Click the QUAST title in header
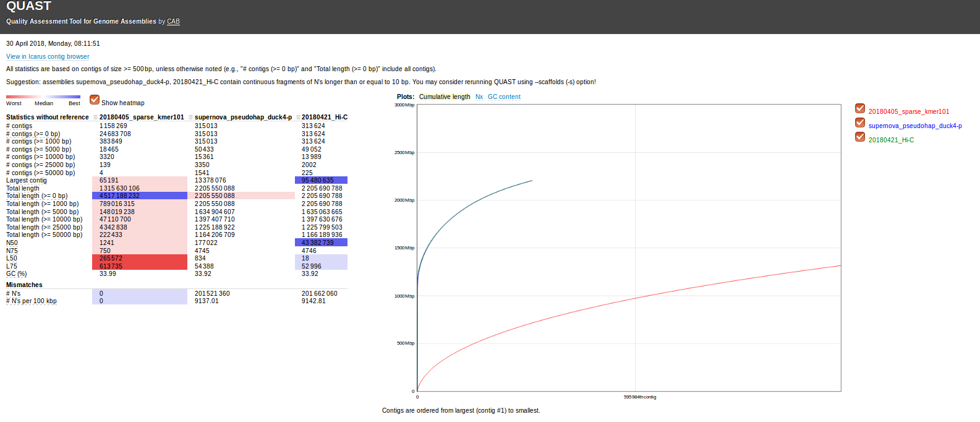 [28, 6]
